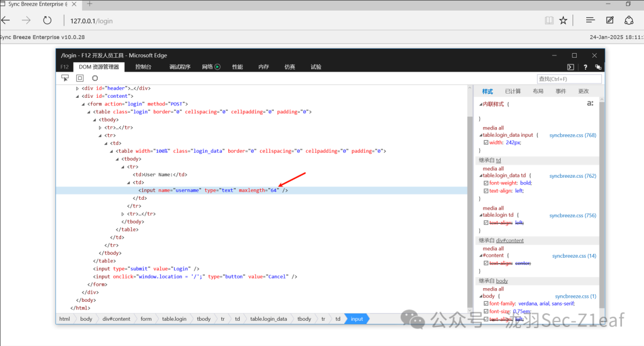Collapse the table class="login" node
Screen dimensions: 644x346
coord(89,112)
